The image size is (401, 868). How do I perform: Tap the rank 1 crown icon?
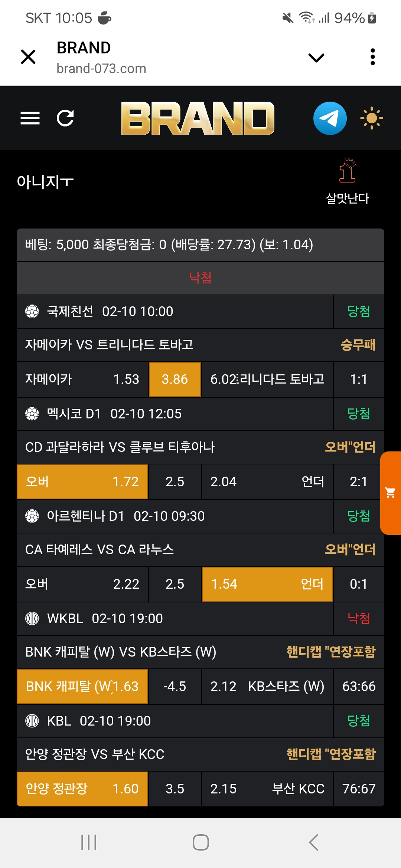tap(348, 170)
